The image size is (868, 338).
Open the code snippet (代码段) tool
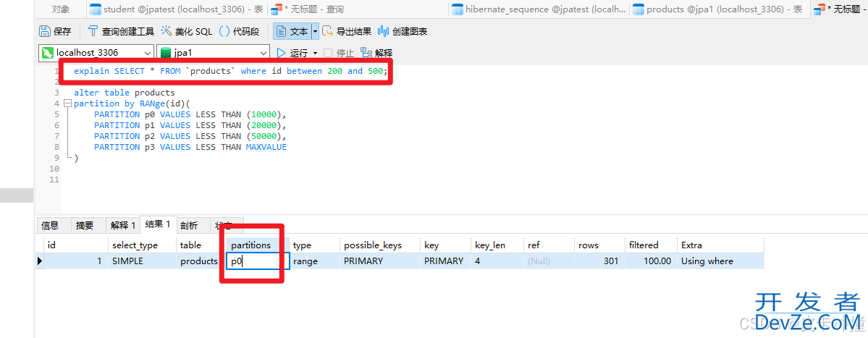(239, 32)
